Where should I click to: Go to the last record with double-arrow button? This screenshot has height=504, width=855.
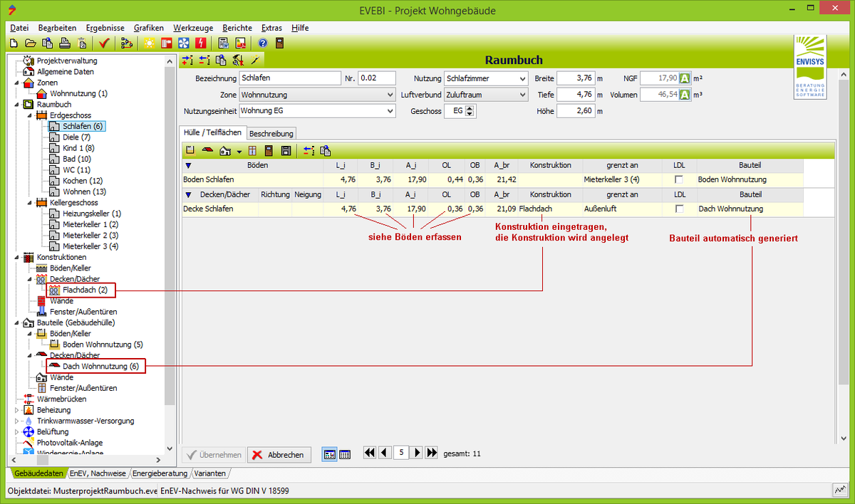click(x=432, y=453)
